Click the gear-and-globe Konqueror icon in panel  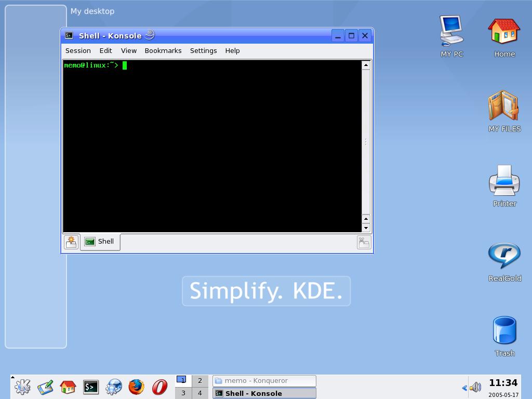(x=113, y=387)
